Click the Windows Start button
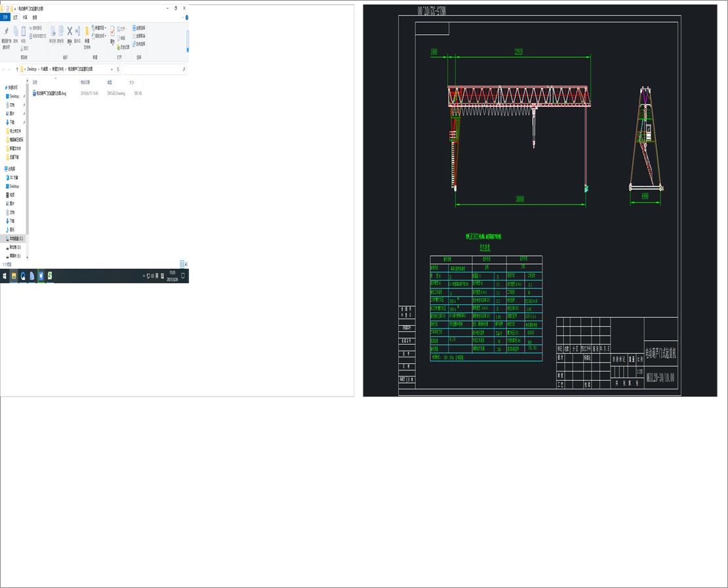 coord(4,276)
